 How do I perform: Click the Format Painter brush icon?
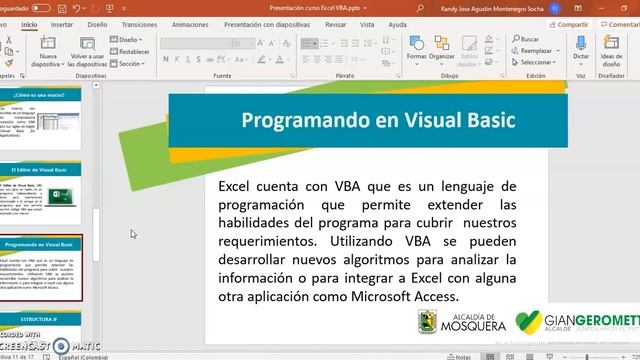tap(9, 63)
